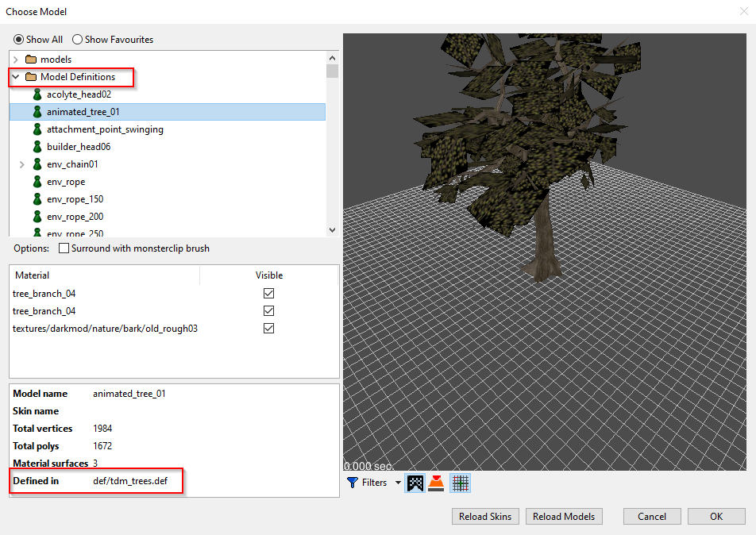
Task: Collapse the Model Definitions folder
Action: point(16,77)
